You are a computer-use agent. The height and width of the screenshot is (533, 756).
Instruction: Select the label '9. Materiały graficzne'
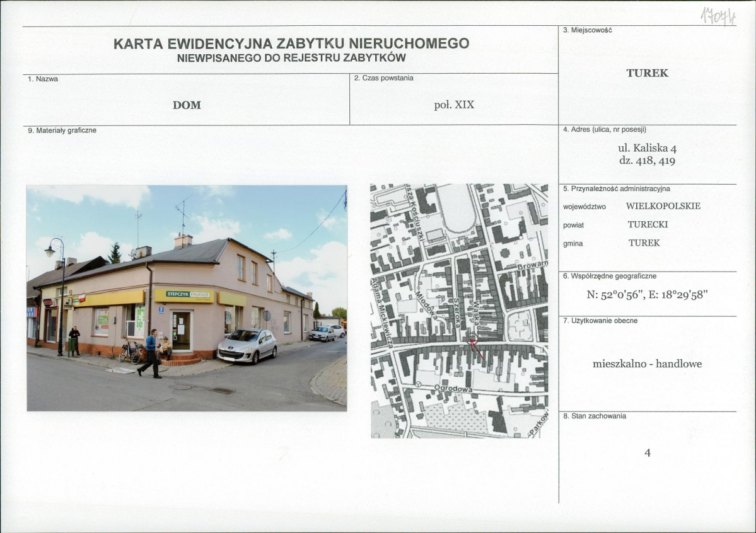pos(62,130)
